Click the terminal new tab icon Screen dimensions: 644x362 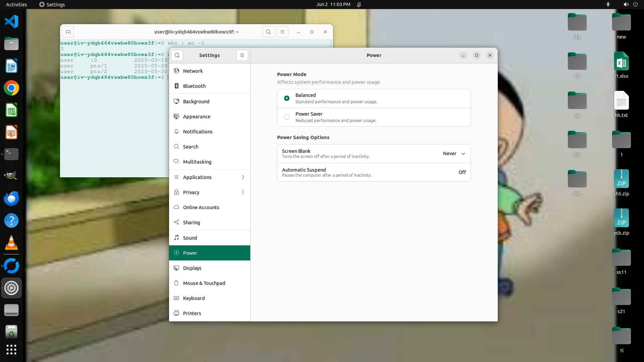click(68, 32)
